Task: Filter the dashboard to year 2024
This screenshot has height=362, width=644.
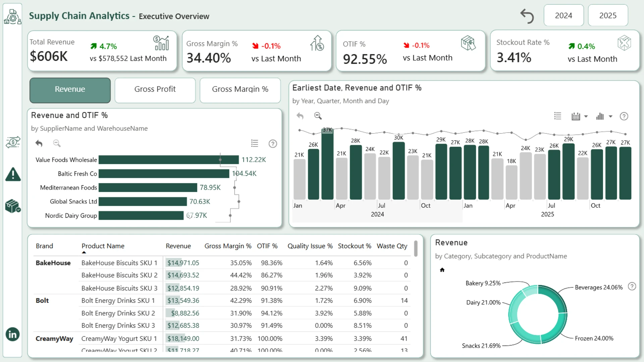Action: click(x=563, y=15)
